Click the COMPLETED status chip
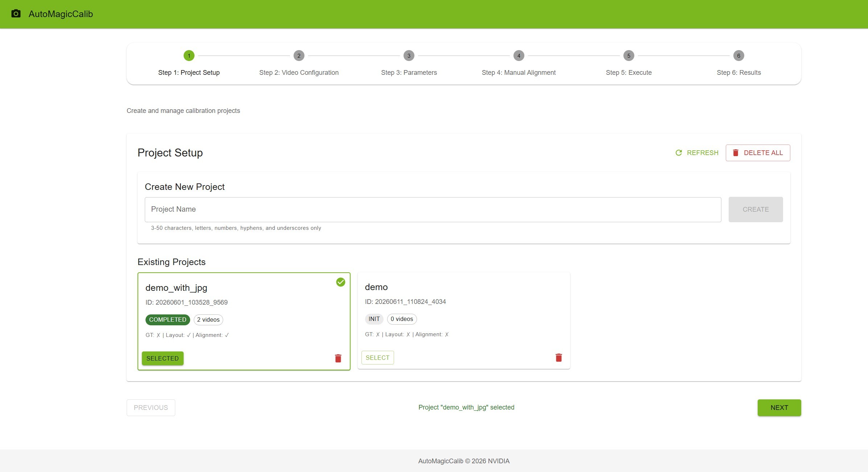Screen dimensions: 868x472 (168, 320)
